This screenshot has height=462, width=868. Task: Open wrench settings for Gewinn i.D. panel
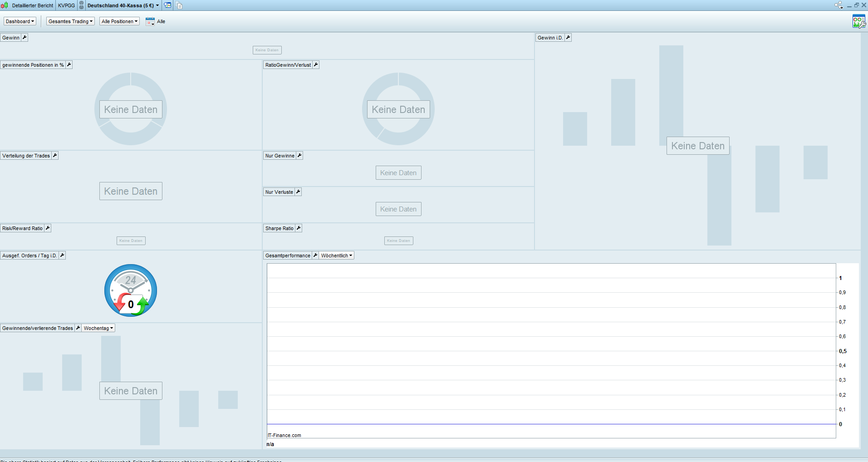(x=568, y=38)
